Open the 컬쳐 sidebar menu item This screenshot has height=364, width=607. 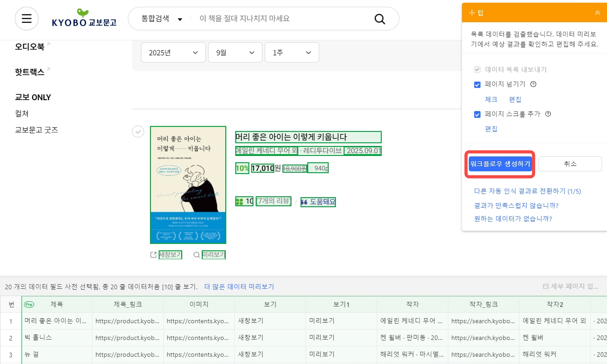tap(22, 114)
